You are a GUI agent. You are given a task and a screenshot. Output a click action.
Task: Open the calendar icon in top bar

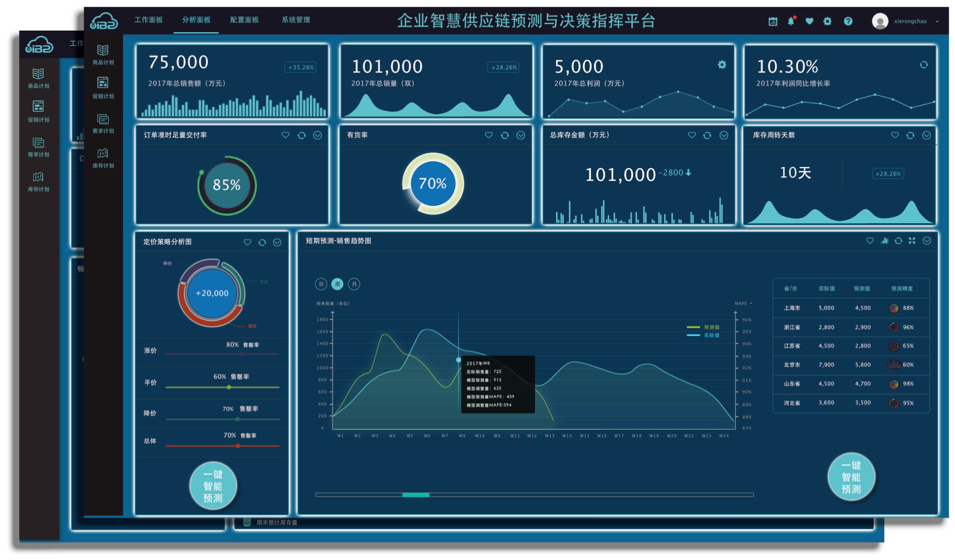(773, 21)
